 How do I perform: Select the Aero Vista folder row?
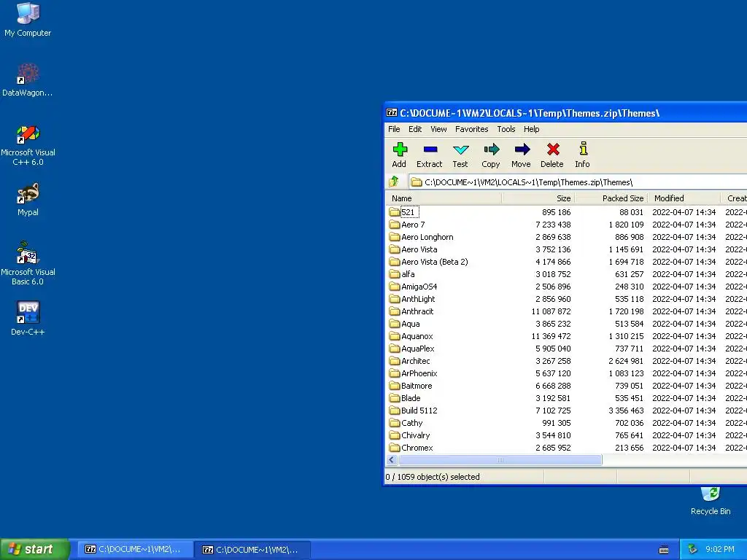566,249
